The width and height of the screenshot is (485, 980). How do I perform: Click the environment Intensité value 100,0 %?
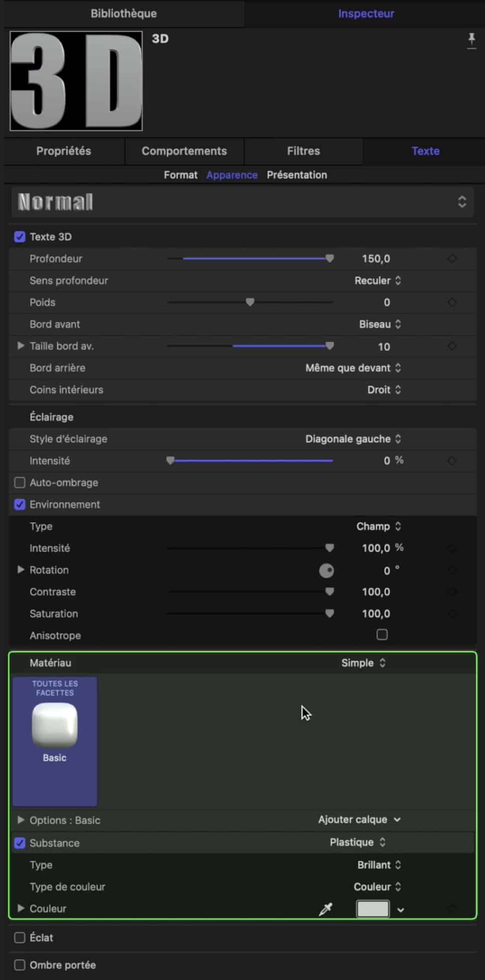(x=382, y=548)
